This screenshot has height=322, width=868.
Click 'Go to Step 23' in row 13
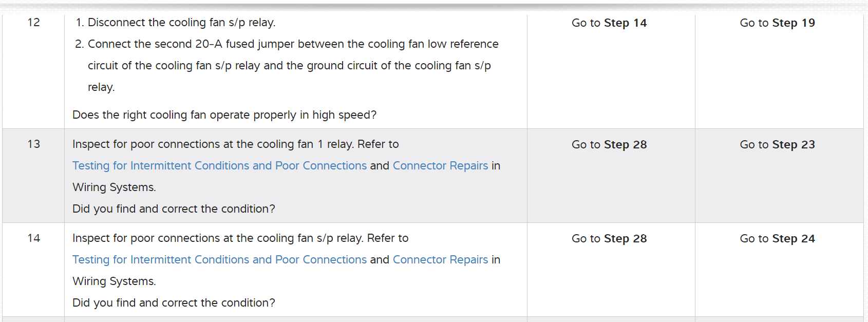tap(777, 145)
